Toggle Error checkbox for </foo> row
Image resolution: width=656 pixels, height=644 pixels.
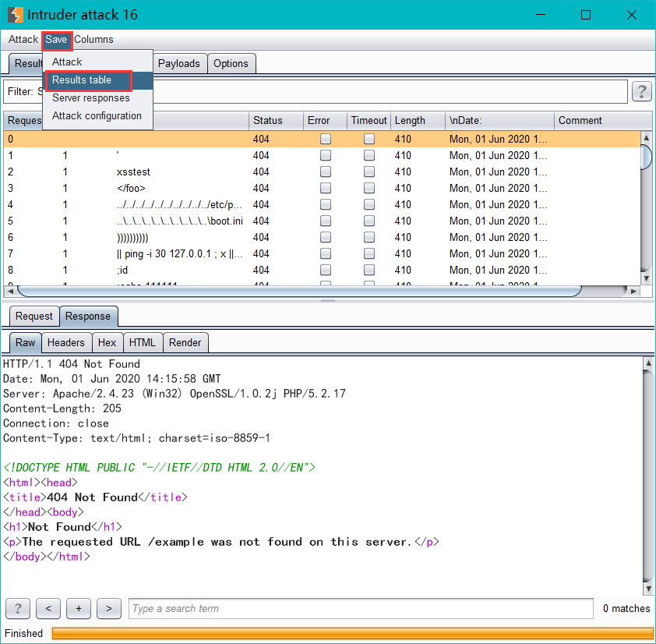click(x=326, y=188)
